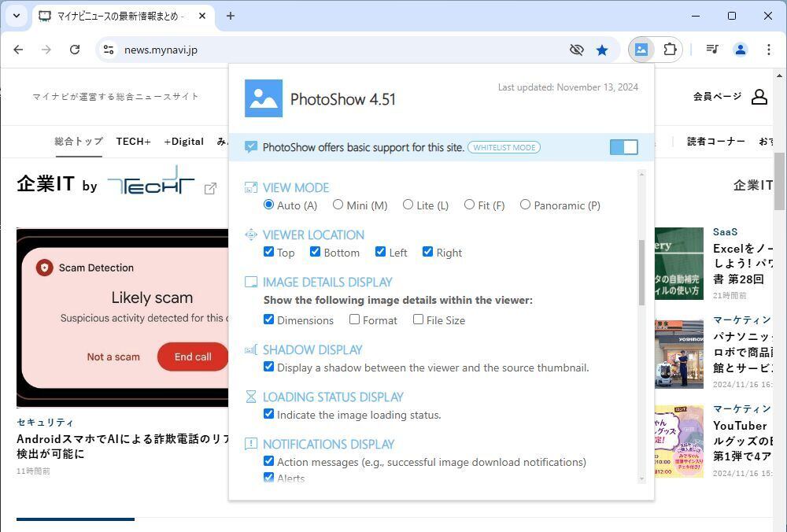The height and width of the screenshot is (532, 787).
Task: Open the 会員ページ link
Action: coord(717,96)
